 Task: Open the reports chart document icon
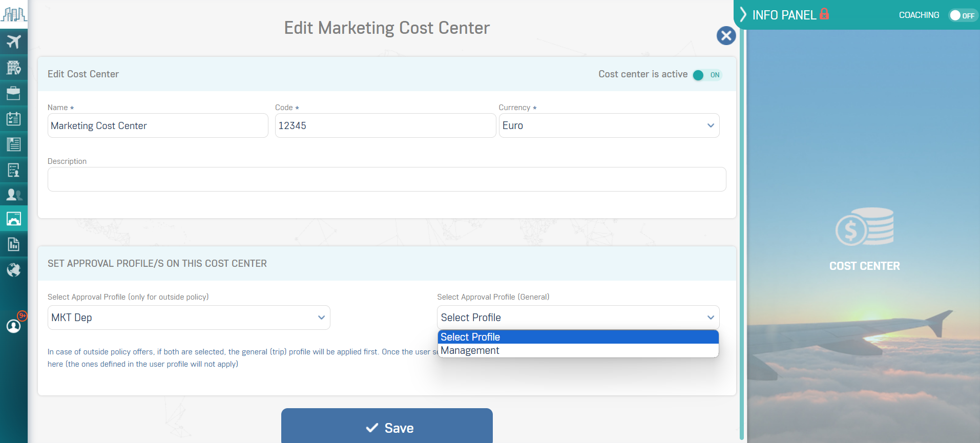coord(14,244)
